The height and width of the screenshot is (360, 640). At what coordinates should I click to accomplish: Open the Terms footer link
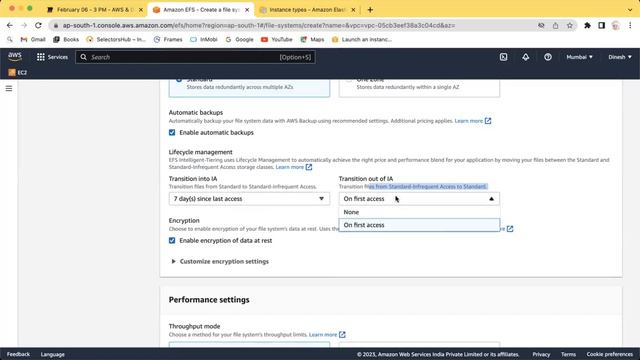pos(568,354)
